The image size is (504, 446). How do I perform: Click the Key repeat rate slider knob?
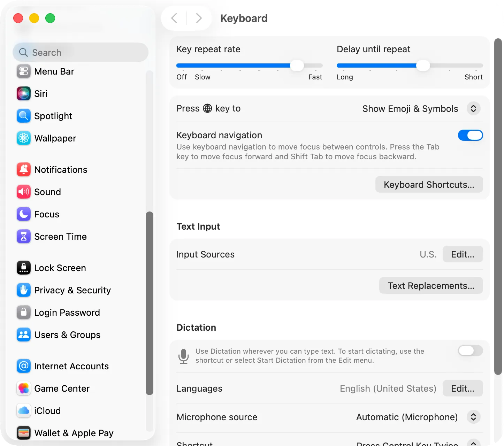(x=297, y=65)
